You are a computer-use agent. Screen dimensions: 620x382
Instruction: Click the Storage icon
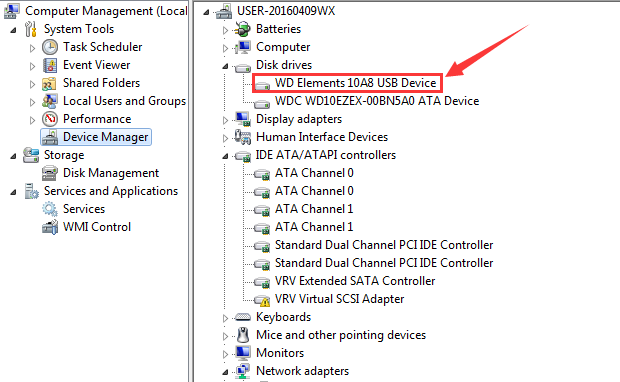point(31,155)
